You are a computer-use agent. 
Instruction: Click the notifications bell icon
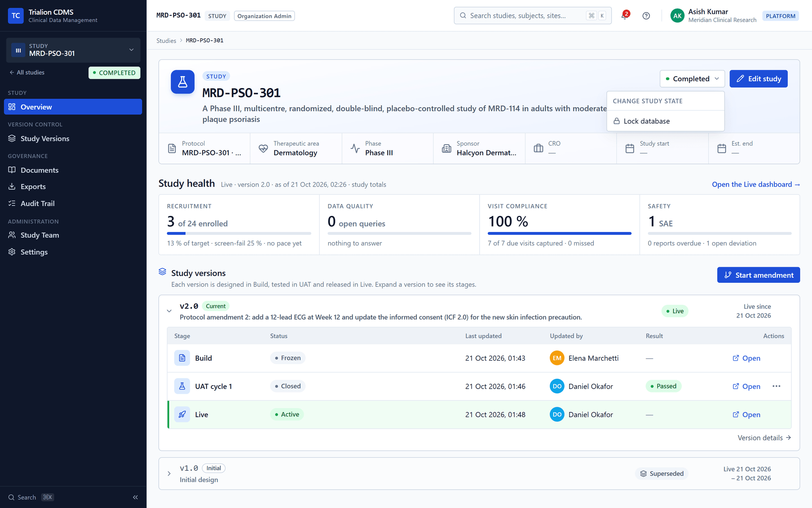[625, 16]
